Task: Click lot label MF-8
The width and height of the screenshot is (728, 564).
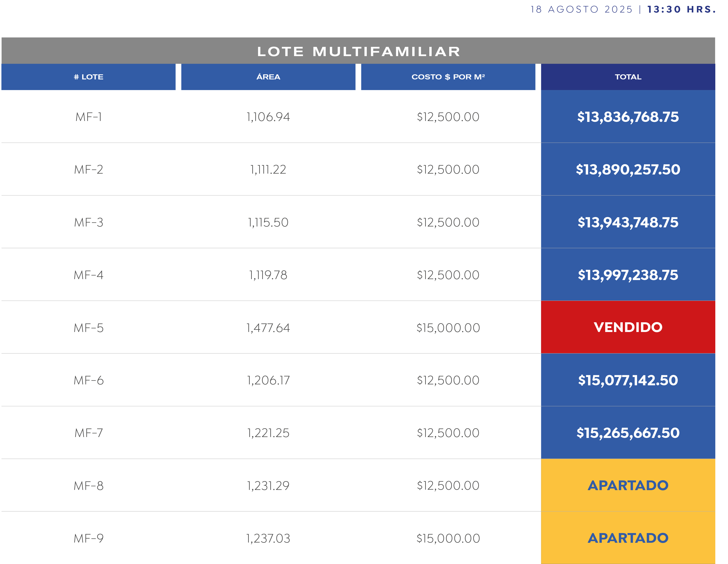Action: pos(89,486)
